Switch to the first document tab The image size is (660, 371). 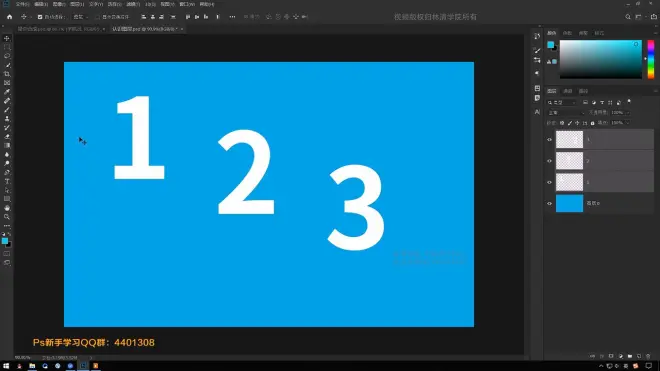click(59, 29)
